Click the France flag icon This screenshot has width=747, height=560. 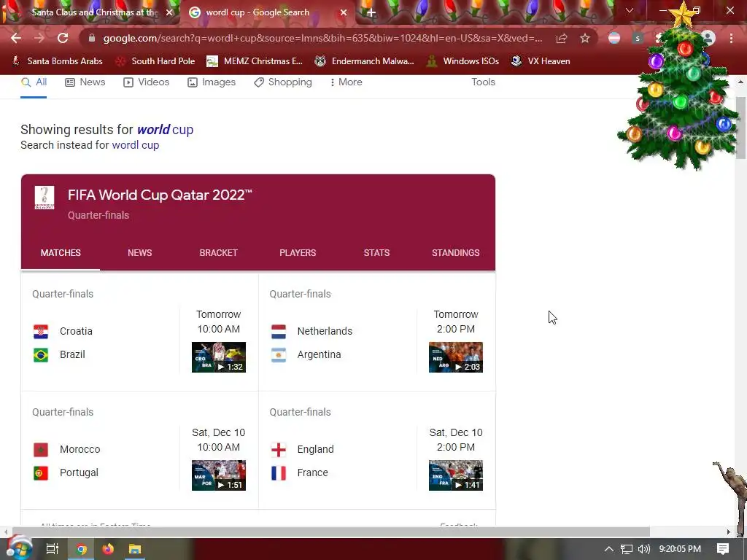tap(279, 472)
